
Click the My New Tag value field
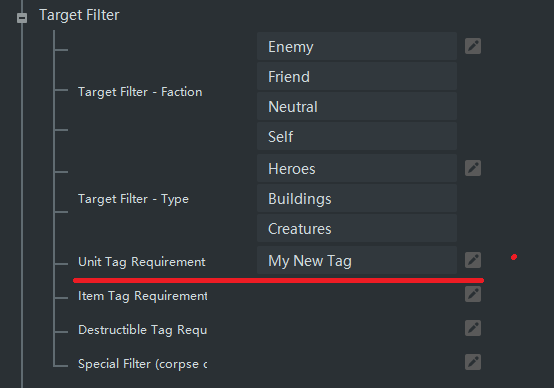pos(357,260)
